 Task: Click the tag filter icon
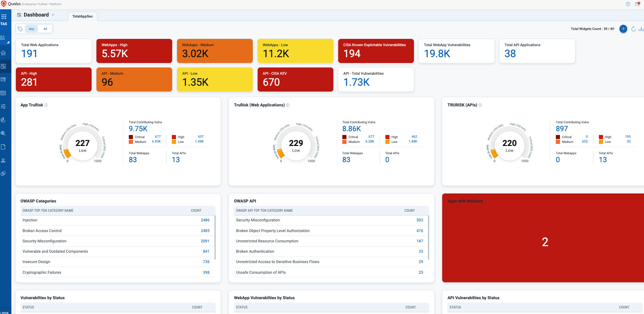[x=20, y=29]
